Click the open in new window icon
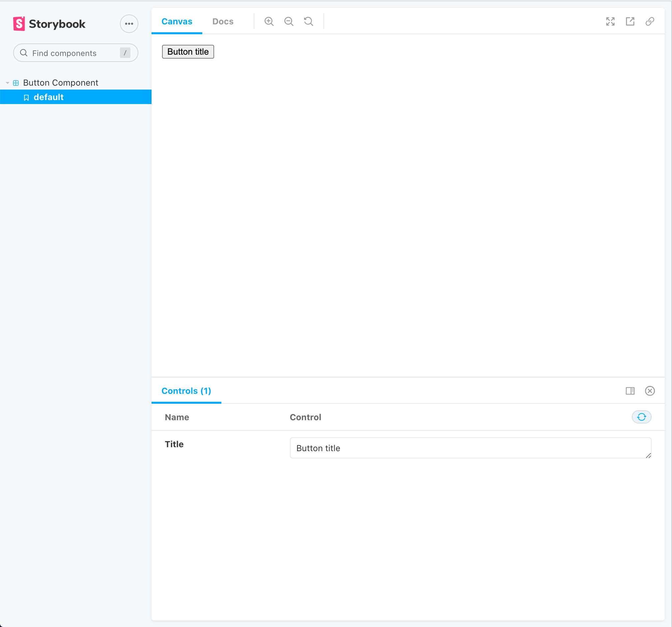Image resolution: width=672 pixels, height=627 pixels. (630, 22)
